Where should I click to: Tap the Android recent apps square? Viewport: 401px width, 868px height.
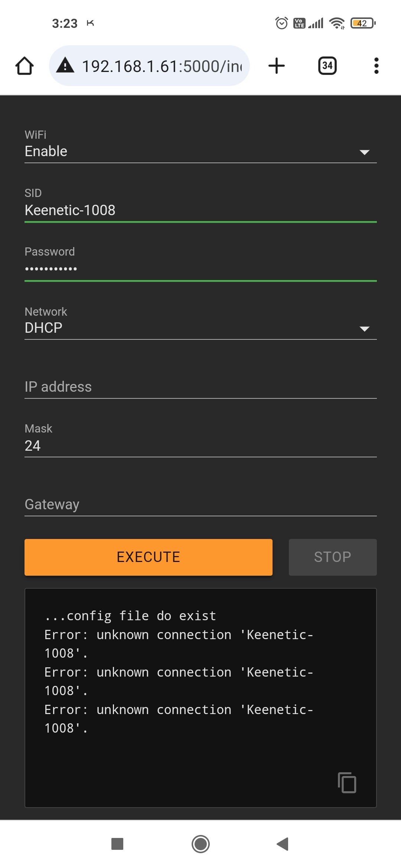tap(117, 844)
